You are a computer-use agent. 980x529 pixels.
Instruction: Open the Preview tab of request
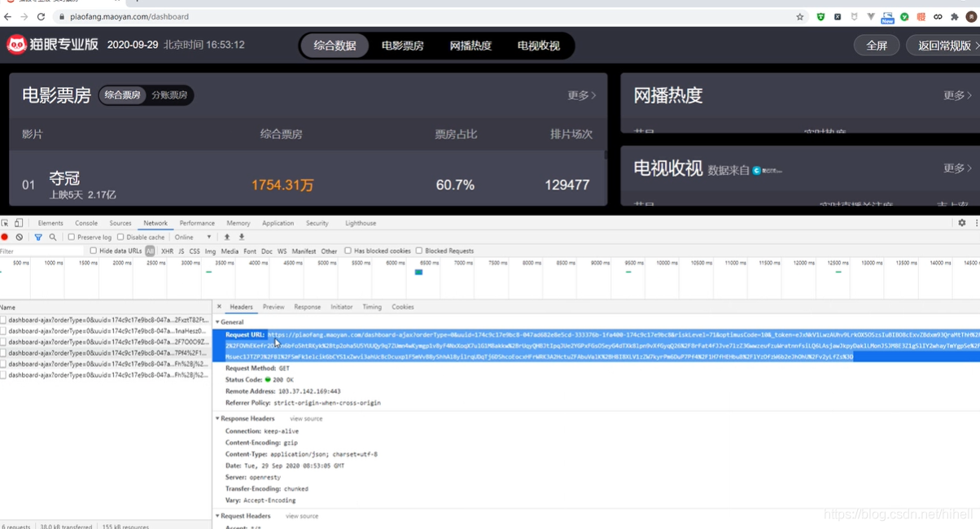click(273, 307)
